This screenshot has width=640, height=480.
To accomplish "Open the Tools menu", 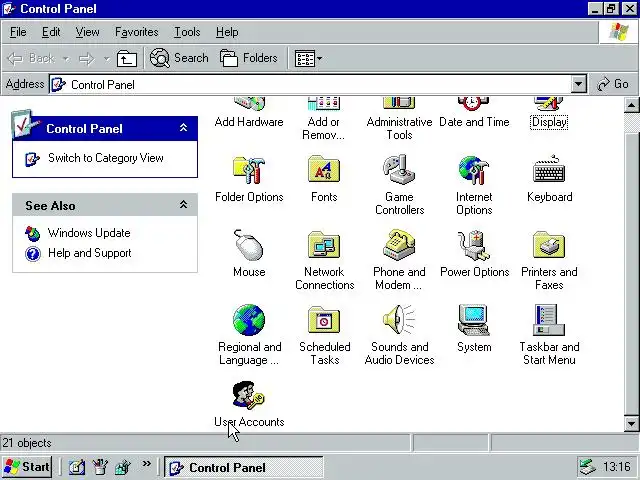I will tap(187, 32).
